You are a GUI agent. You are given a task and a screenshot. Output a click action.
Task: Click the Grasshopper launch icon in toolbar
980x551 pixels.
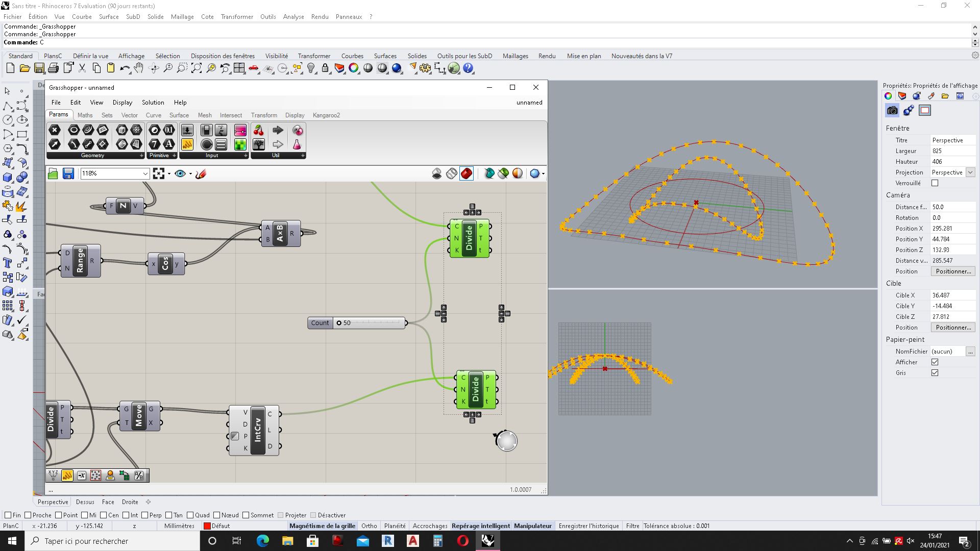[454, 68]
